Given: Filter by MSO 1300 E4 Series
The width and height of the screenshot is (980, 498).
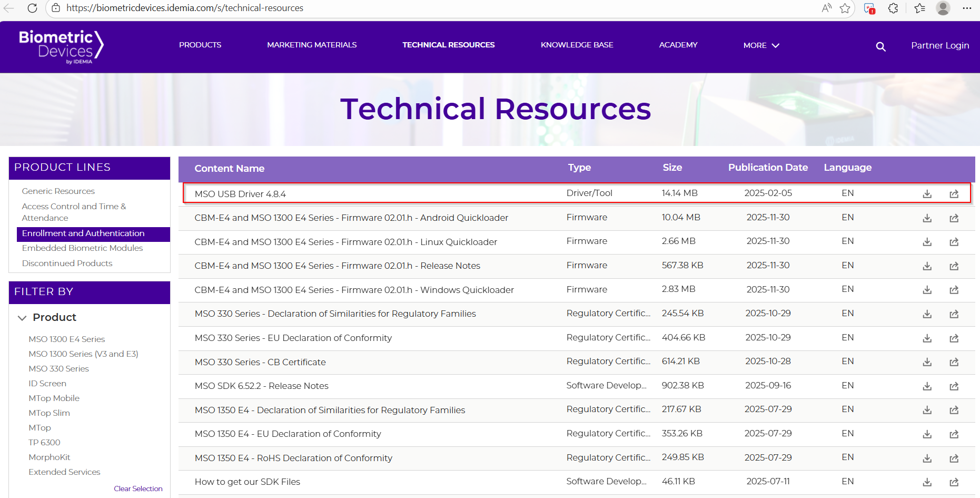Looking at the screenshot, I should (x=67, y=339).
